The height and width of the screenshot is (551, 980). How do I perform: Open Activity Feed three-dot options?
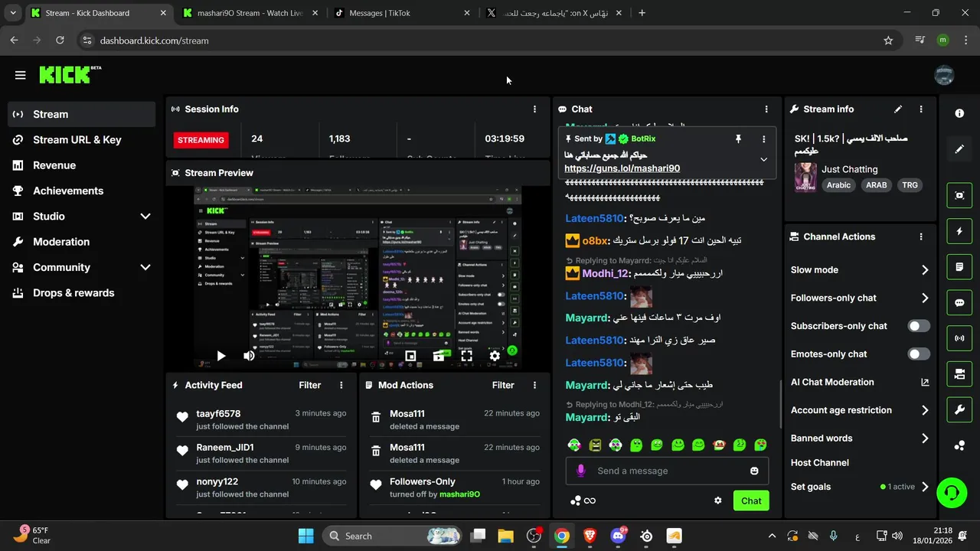(x=341, y=386)
